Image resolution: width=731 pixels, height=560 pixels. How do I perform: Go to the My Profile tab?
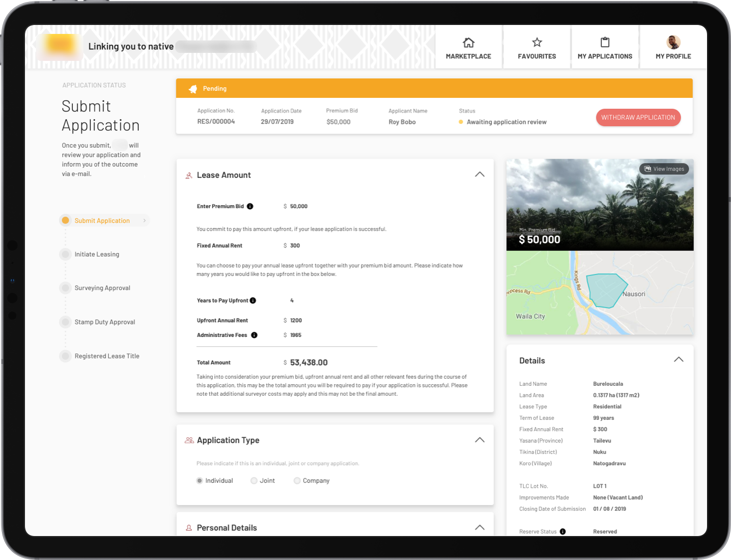tap(673, 47)
